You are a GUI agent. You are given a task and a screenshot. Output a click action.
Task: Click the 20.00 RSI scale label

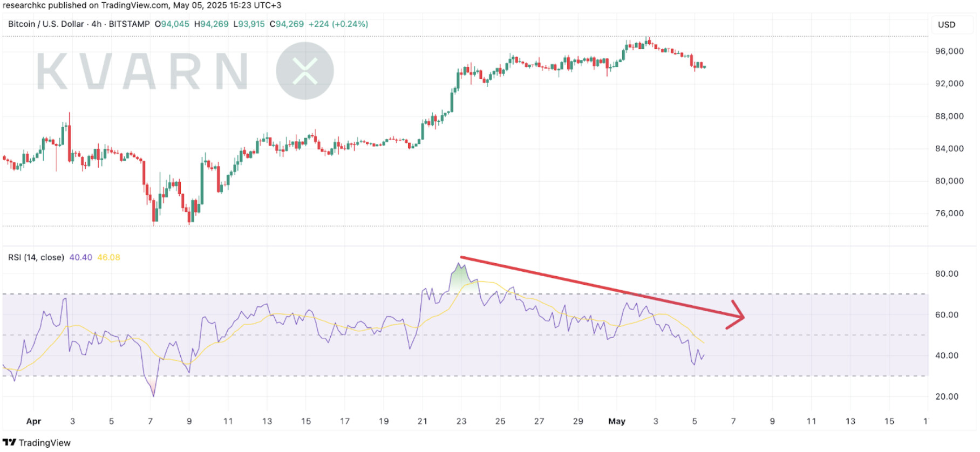[947, 396]
